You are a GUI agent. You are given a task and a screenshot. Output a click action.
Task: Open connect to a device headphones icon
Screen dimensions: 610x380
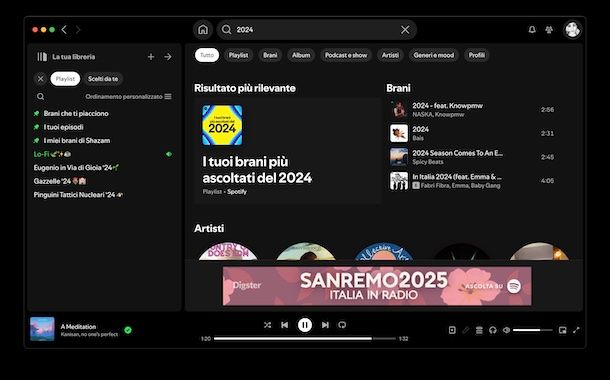(x=493, y=330)
